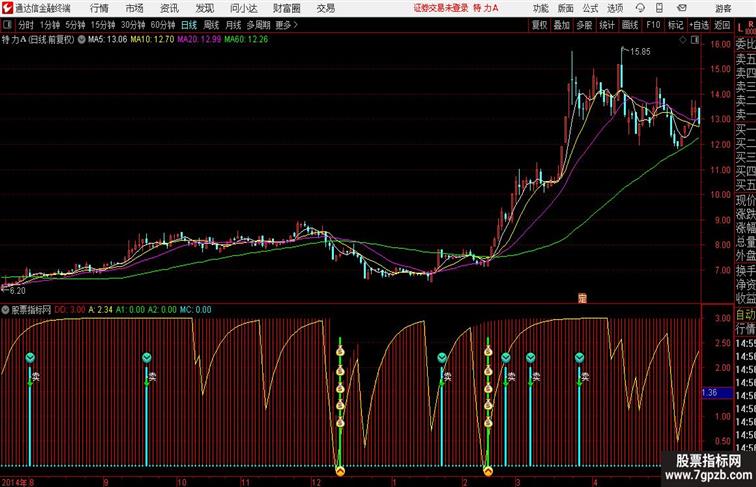This screenshot has width=756, height=487.
Task: Click the 自动 label in right sidebar
Action: click(x=745, y=315)
